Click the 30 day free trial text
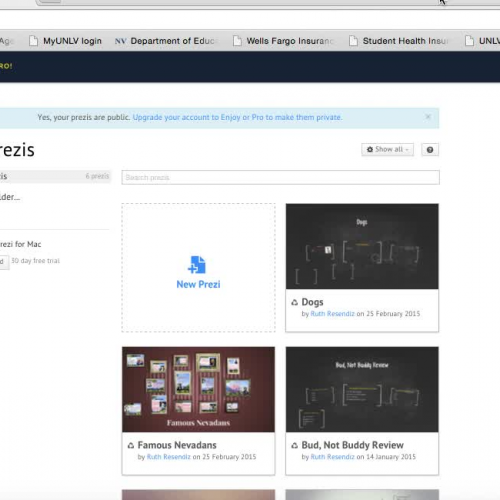 (35, 261)
